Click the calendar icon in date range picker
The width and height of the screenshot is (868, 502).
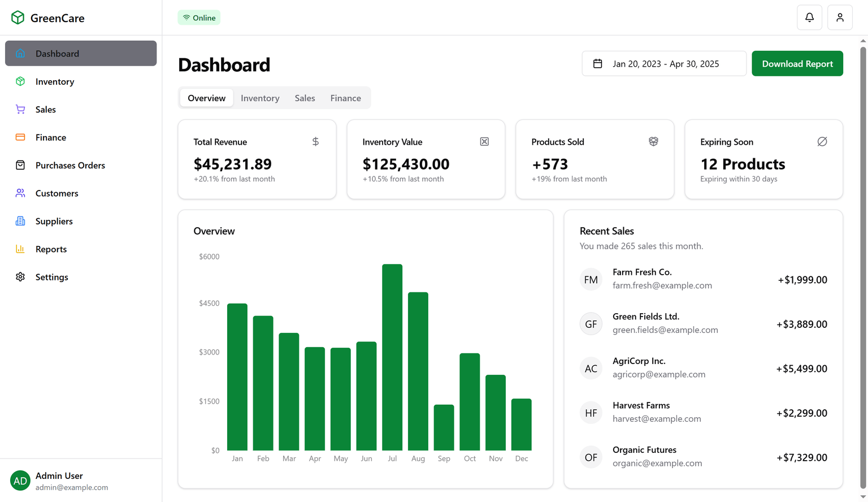click(598, 63)
